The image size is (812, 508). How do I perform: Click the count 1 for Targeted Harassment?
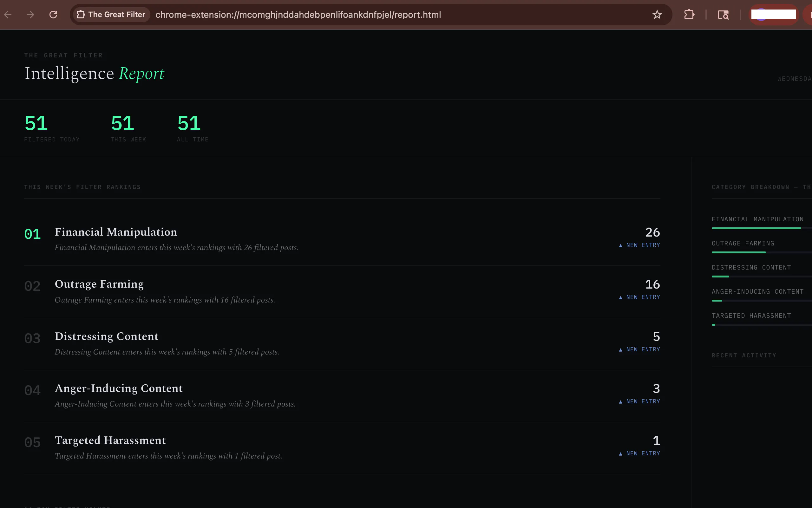(x=656, y=440)
